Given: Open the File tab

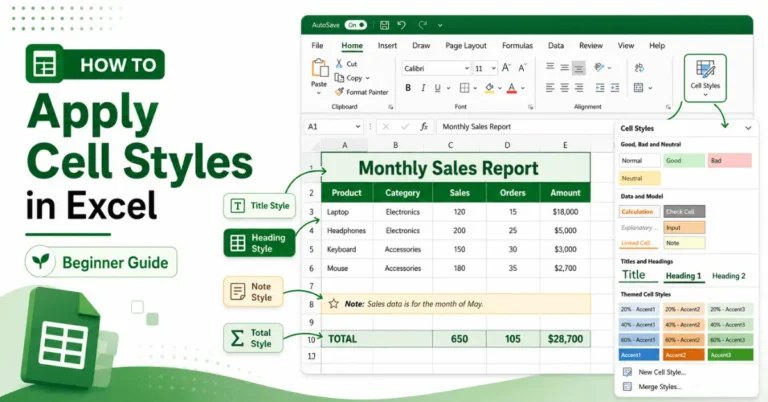Looking at the screenshot, I should (317, 46).
